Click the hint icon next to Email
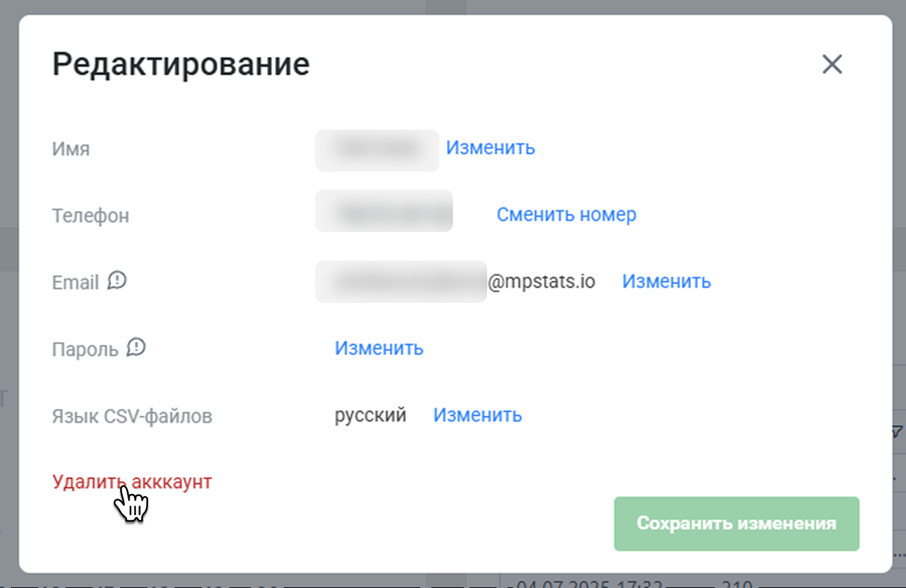This screenshot has height=588, width=906. pos(117,280)
